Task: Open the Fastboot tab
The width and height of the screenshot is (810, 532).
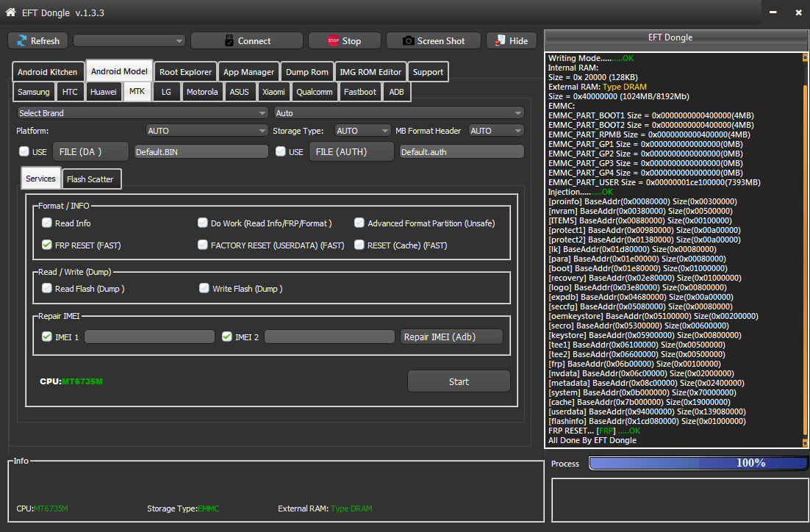Action: click(360, 92)
